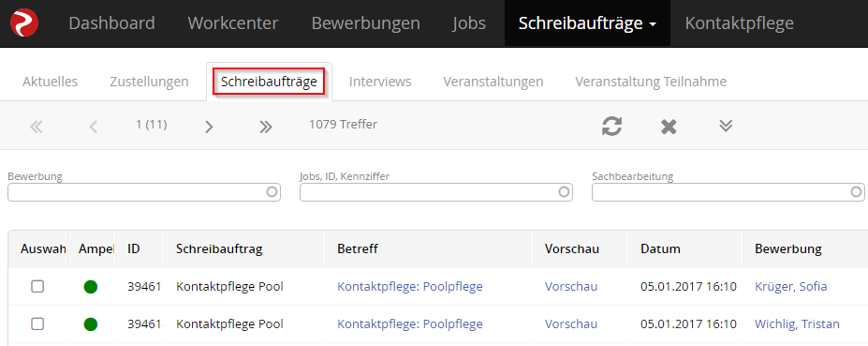868x346 pixels.
Task: Click the red application logo icon
Action: pyautogui.click(x=24, y=23)
